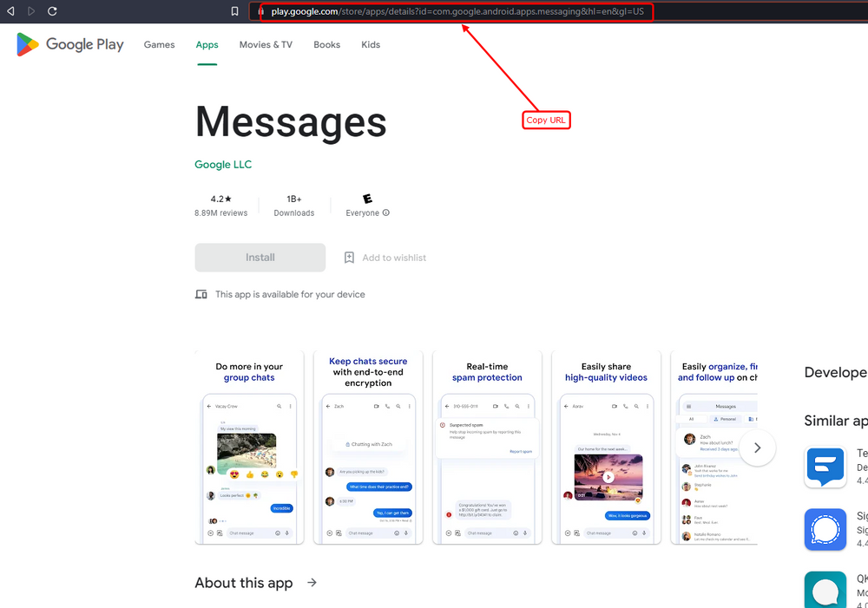Open the teal chat bubble app icon
Image resolution: width=868 pixels, height=608 pixels.
pos(825,590)
